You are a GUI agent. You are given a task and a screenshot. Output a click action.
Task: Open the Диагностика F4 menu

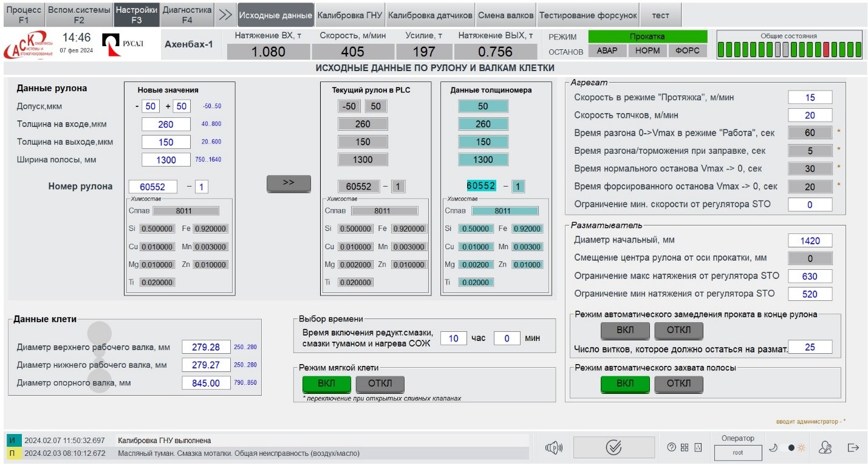click(x=187, y=15)
